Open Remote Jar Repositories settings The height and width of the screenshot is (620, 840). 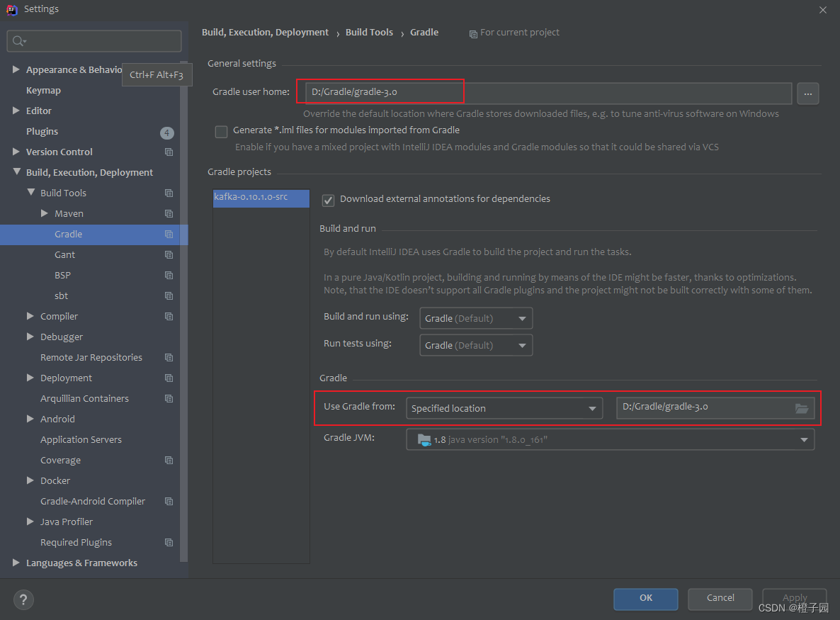tap(91, 357)
